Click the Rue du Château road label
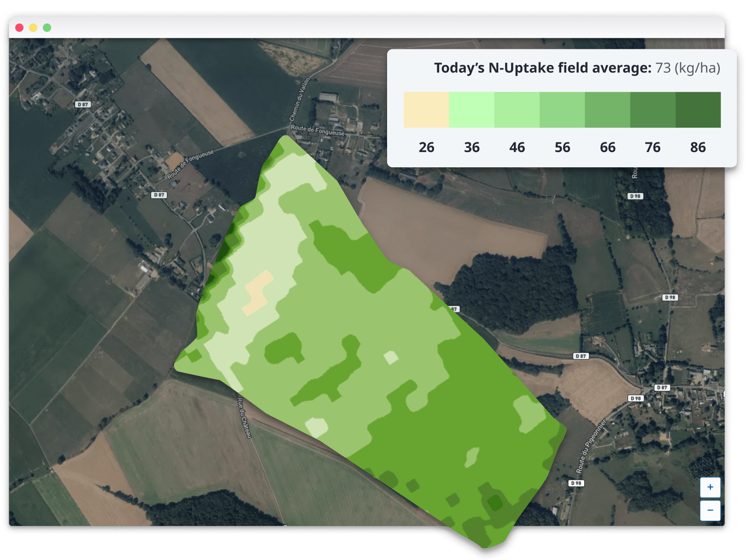 click(x=244, y=418)
